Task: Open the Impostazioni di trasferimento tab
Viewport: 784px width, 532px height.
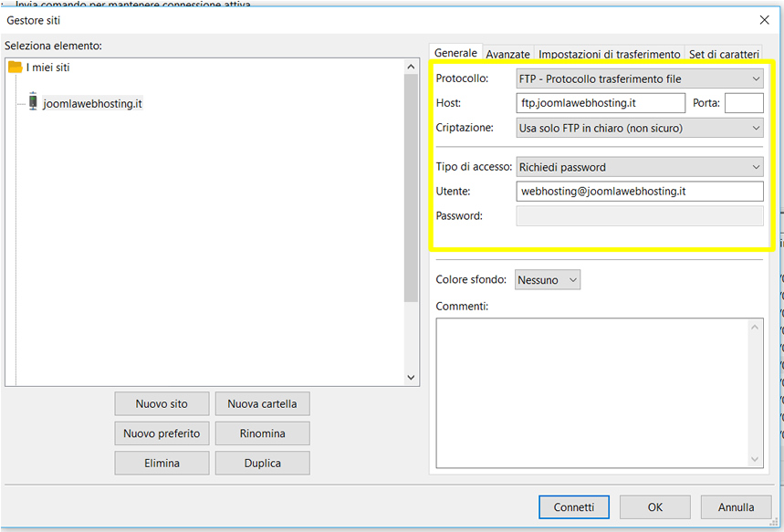Action: click(609, 55)
